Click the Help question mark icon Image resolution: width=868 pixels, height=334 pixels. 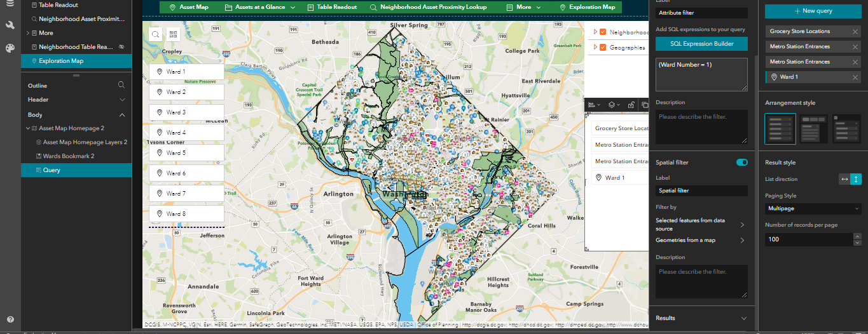[10, 319]
